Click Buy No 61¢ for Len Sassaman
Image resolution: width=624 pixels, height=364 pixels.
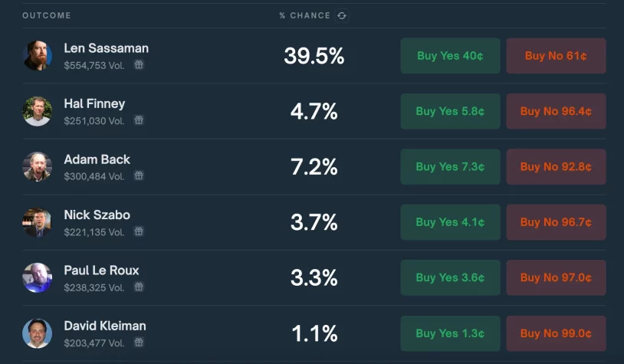coord(556,56)
